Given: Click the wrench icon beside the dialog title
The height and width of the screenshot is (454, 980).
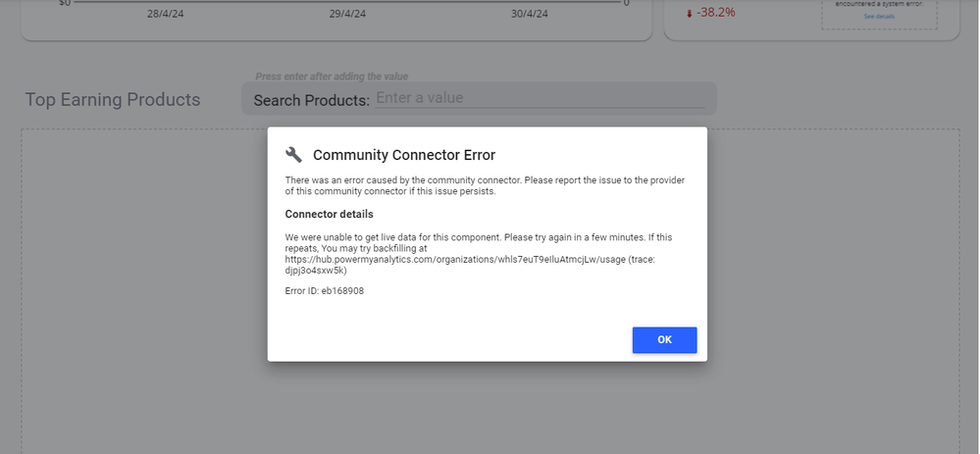Looking at the screenshot, I should (293, 154).
